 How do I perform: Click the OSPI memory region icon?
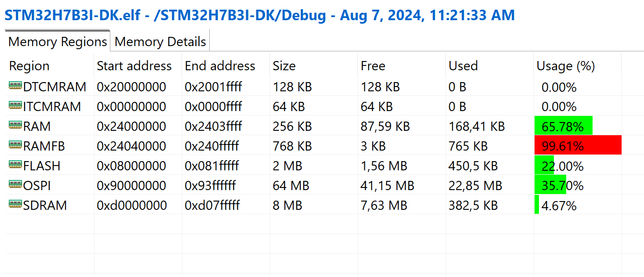click(15, 185)
